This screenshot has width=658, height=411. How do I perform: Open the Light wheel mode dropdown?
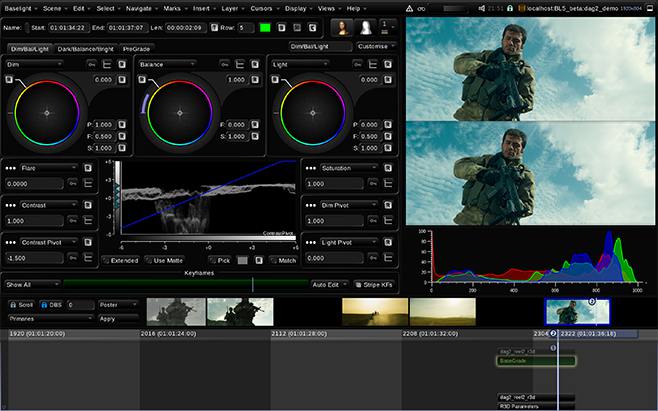(x=300, y=64)
